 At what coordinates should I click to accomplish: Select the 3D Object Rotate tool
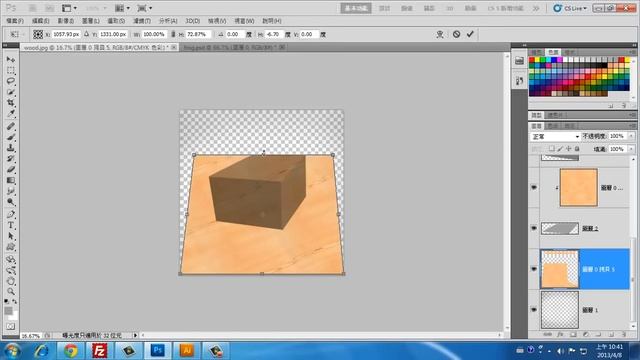(x=11, y=260)
